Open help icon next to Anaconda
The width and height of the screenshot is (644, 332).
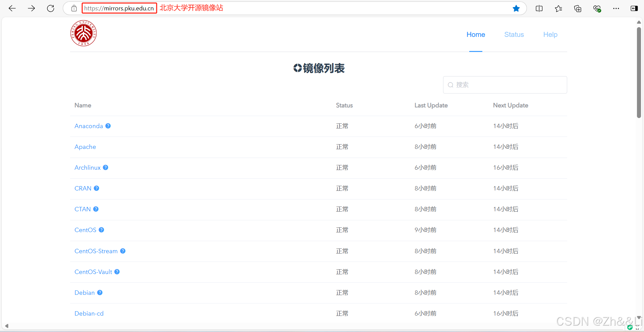tap(108, 126)
